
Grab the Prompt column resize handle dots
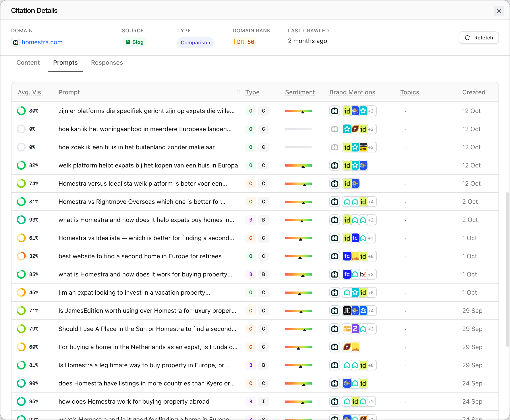(238, 92)
